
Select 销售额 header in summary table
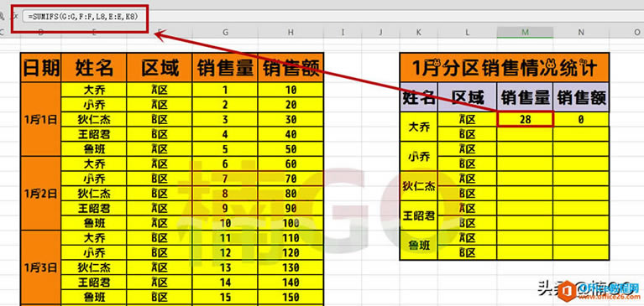[x=581, y=97]
